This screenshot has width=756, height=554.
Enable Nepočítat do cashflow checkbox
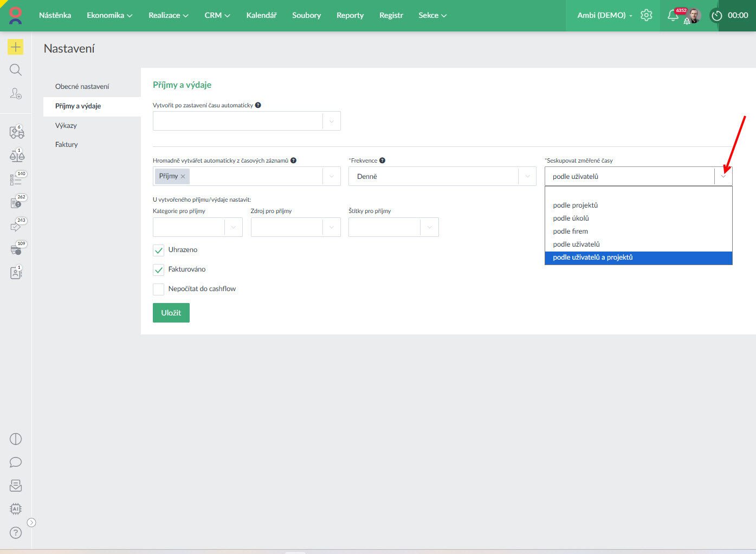159,289
